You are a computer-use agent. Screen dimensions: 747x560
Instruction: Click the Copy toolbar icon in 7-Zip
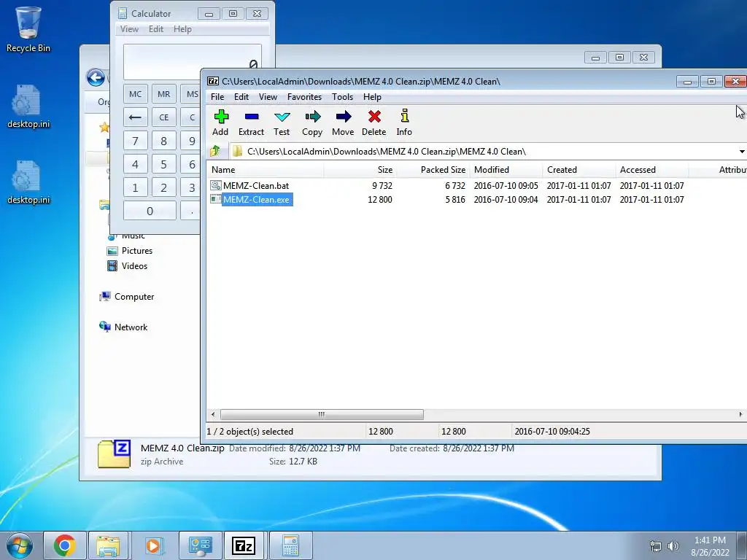[x=312, y=122]
